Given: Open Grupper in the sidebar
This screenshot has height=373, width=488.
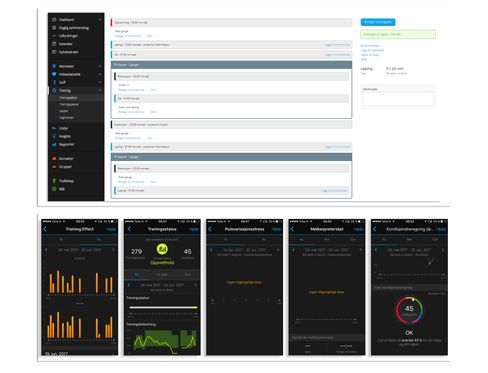Looking at the screenshot, I should [65, 167].
